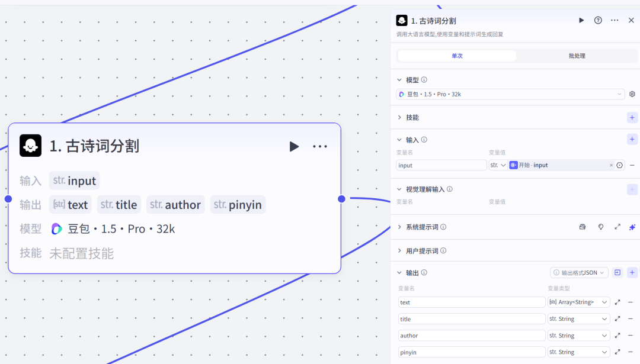This screenshot has height=364, width=640.
Task: Show info tooltip next to 输入
Action: pyautogui.click(x=424, y=140)
